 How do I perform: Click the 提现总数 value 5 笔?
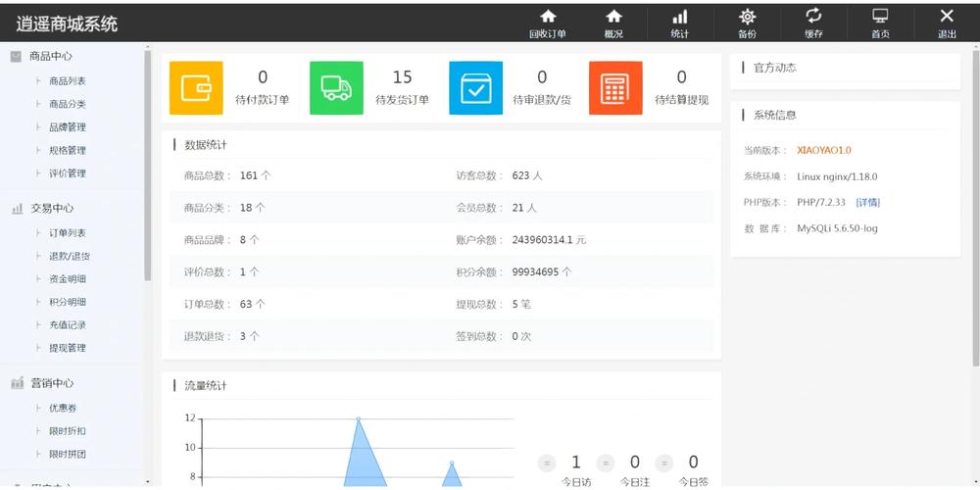tap(521, 305)
